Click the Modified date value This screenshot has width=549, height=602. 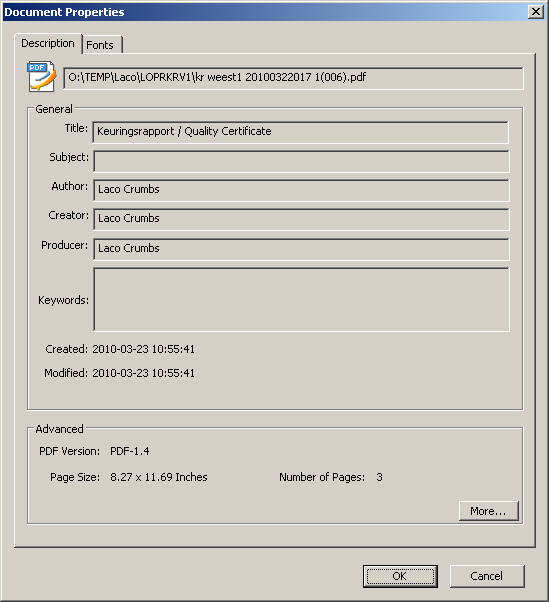point(143,373)
